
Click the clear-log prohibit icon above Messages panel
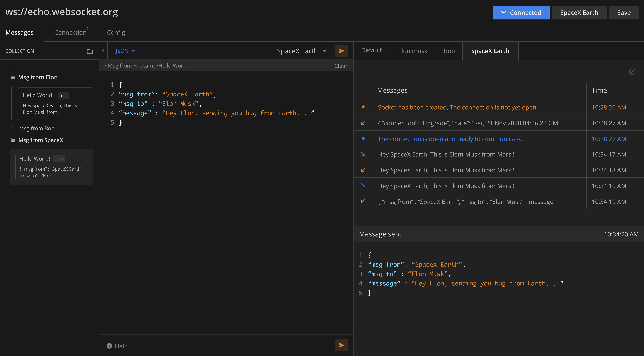632,72
